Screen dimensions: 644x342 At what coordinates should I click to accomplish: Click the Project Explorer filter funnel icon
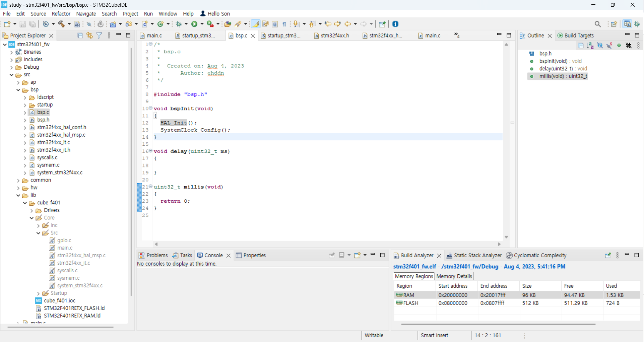[x=99, y=36]
